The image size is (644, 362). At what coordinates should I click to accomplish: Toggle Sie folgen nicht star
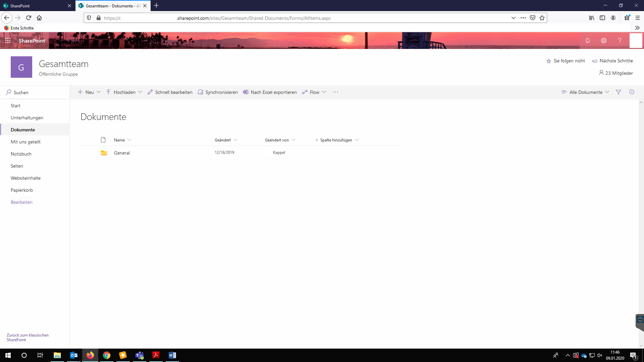point(566,61)
